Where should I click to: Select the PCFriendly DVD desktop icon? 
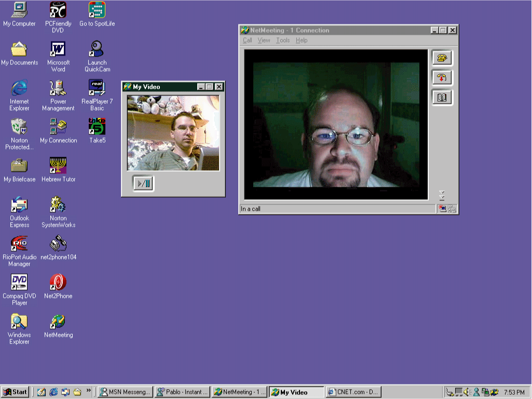(x=58, y=17)
